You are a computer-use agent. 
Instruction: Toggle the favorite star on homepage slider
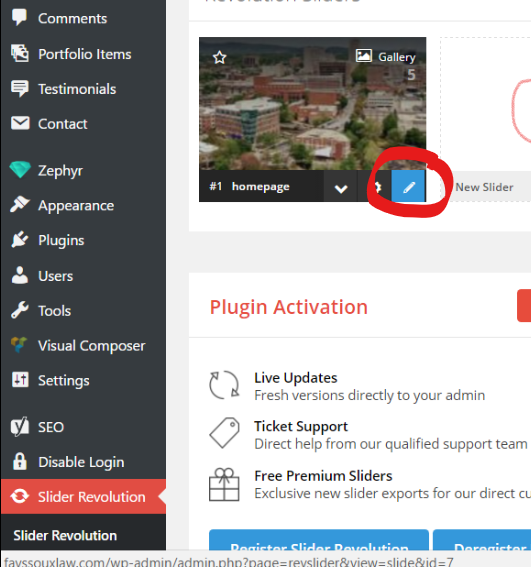pos(220,57)
